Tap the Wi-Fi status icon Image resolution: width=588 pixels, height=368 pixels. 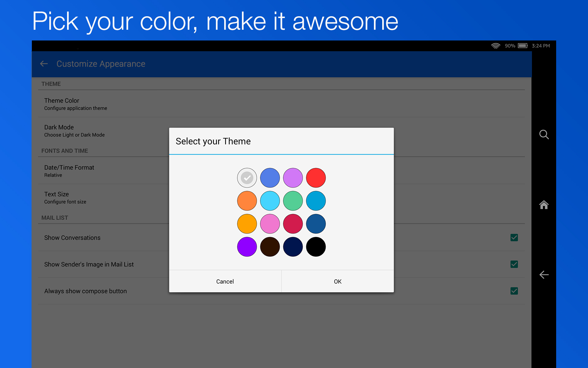(x=496, y=45)
